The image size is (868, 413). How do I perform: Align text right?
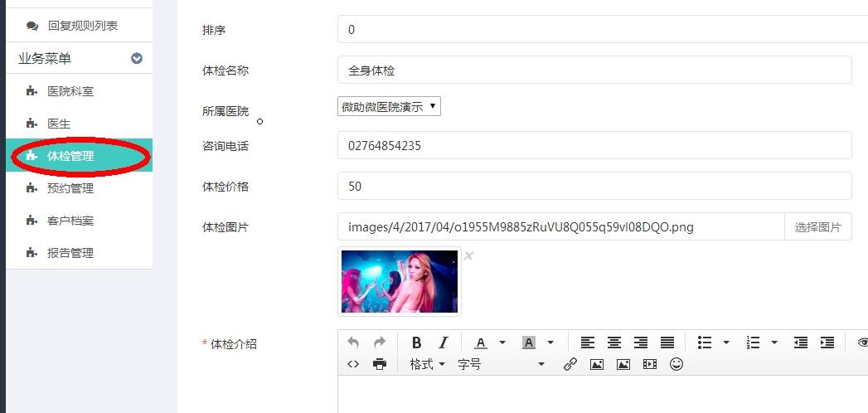641,343
